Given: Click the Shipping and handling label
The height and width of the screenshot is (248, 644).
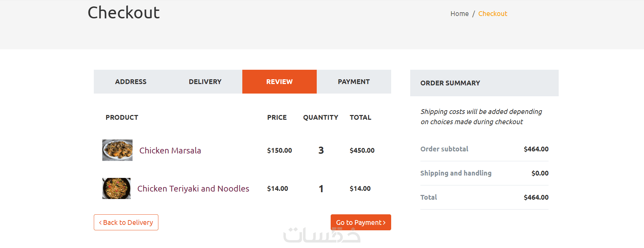Looking at the screenshot, I should pyautogui.click(x=456, y=173).
